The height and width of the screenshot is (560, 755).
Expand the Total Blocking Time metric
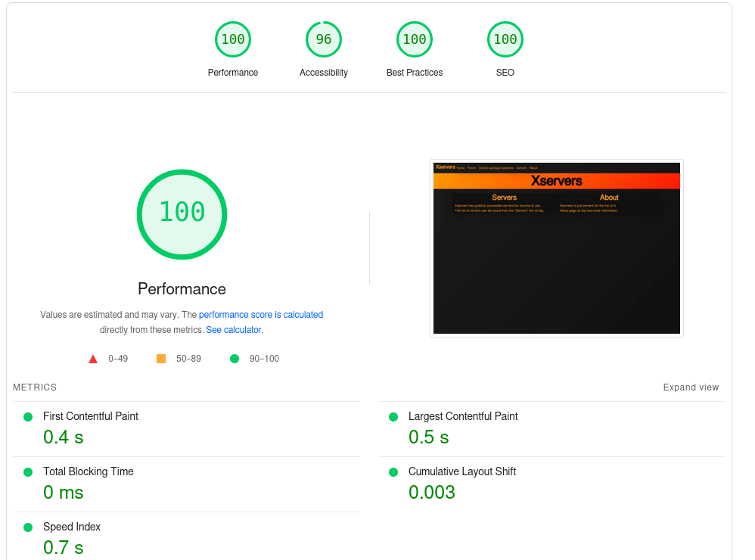(88, 471)
